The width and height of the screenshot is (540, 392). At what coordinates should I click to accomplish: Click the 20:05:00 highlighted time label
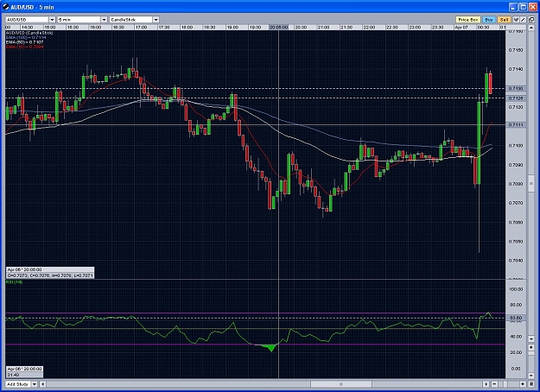[278, 27]
